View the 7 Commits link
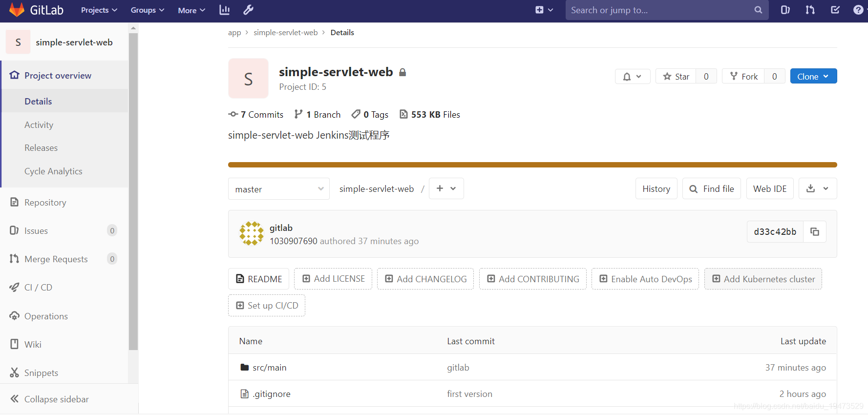 pos(256,114)
